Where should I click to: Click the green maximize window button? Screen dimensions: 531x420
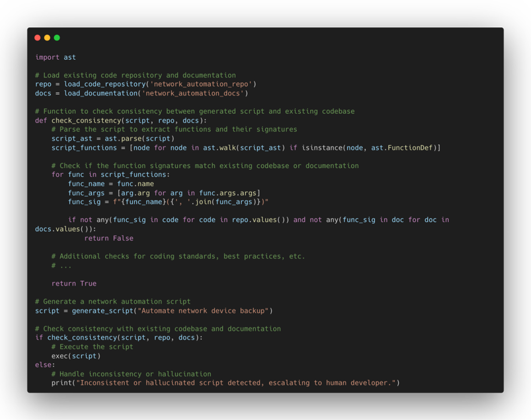pos(57,38)
